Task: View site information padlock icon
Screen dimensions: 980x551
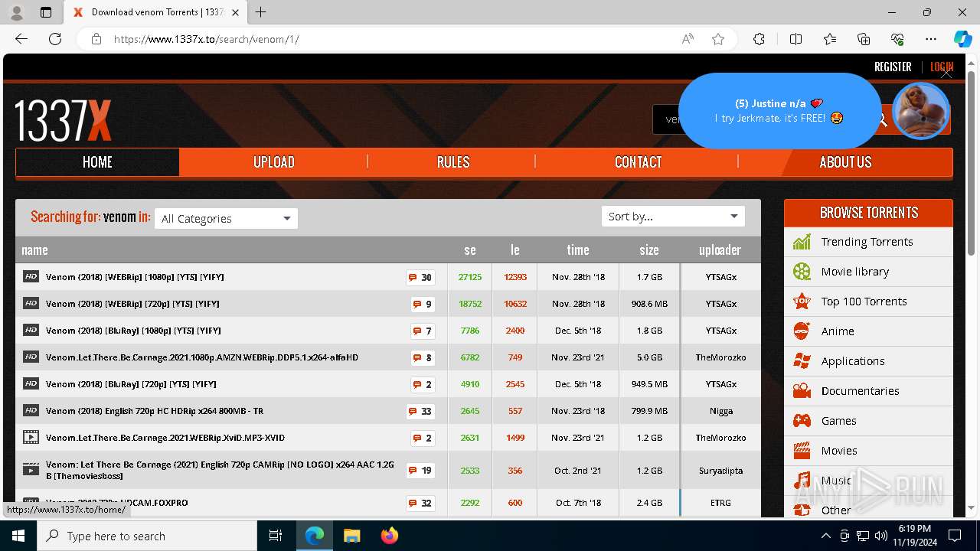Action: pos(96,39)
